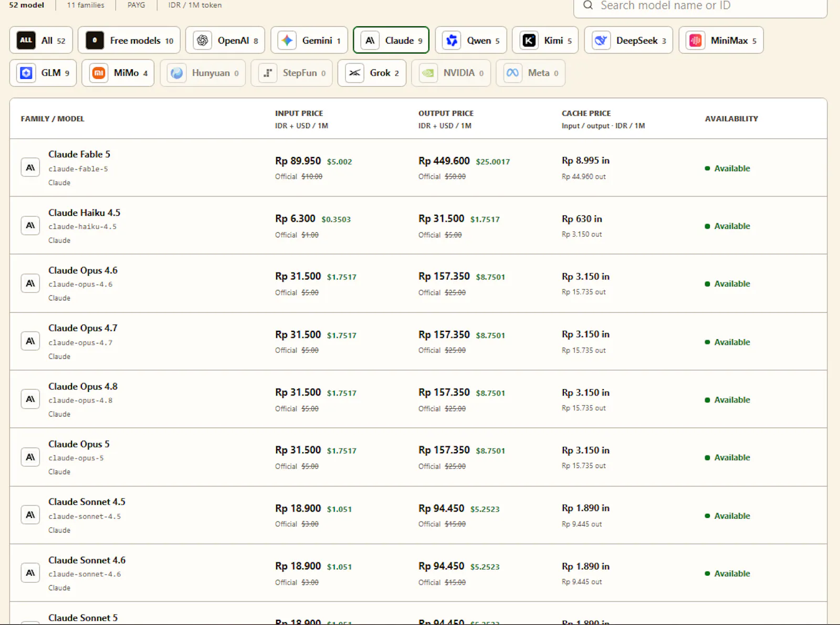Click the Rp 8.995 in cache price
Screen dimensions: 840x625
(x=585, y=160)
